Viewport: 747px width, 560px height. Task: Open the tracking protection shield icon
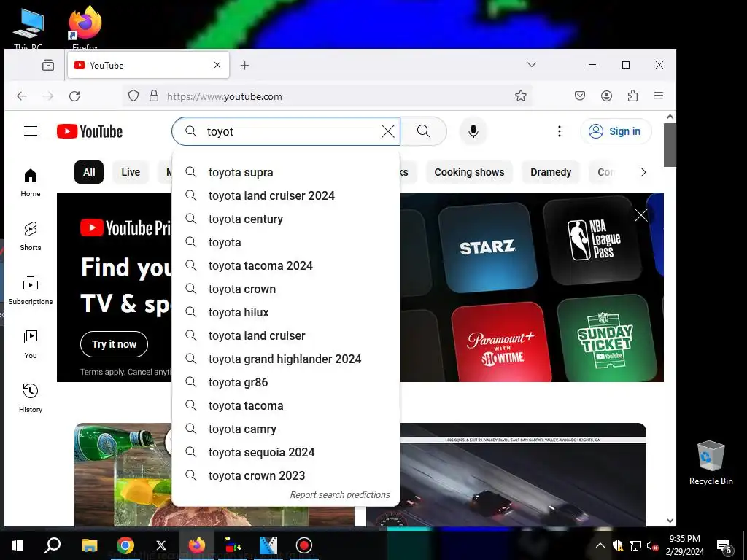[133, 96]
